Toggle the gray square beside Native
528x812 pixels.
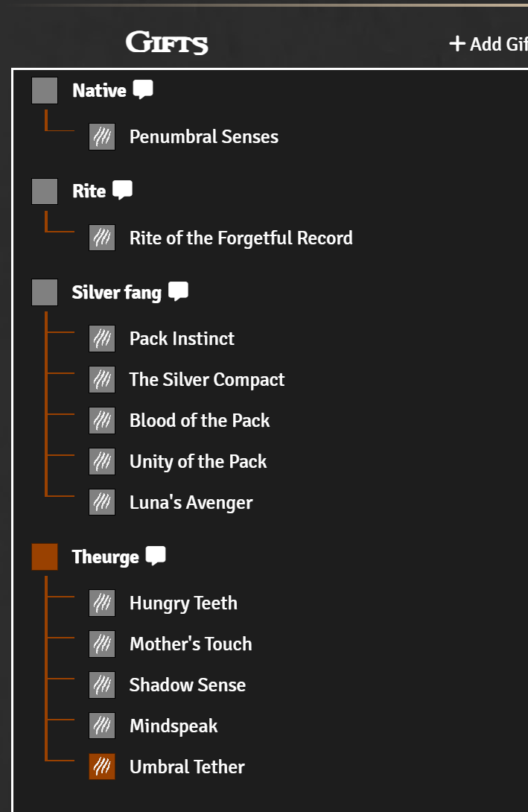click(45, 91)
